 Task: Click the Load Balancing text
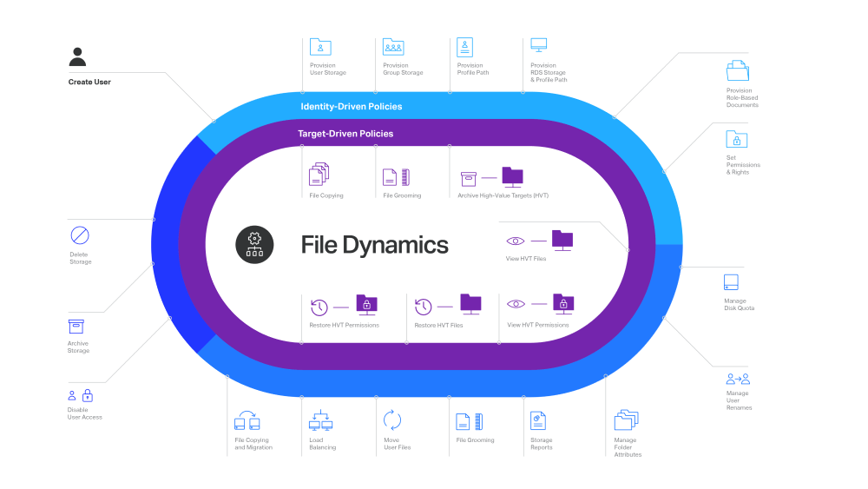[323, 444]
